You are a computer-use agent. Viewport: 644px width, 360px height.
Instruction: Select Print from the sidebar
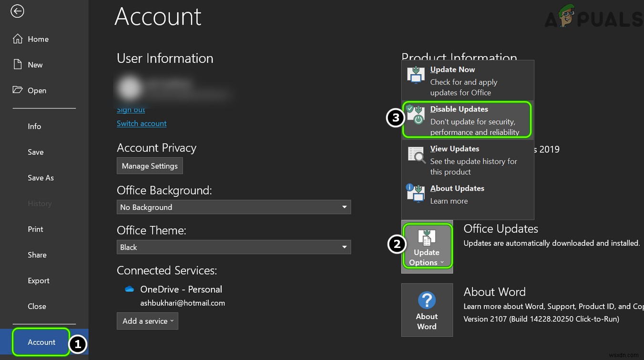click(35, 229)
